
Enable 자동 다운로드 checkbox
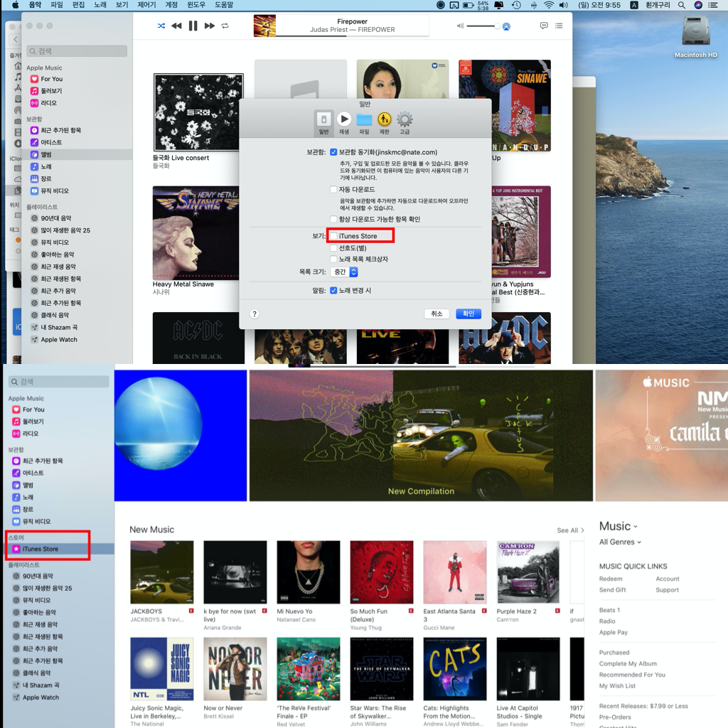pos(333,189)
